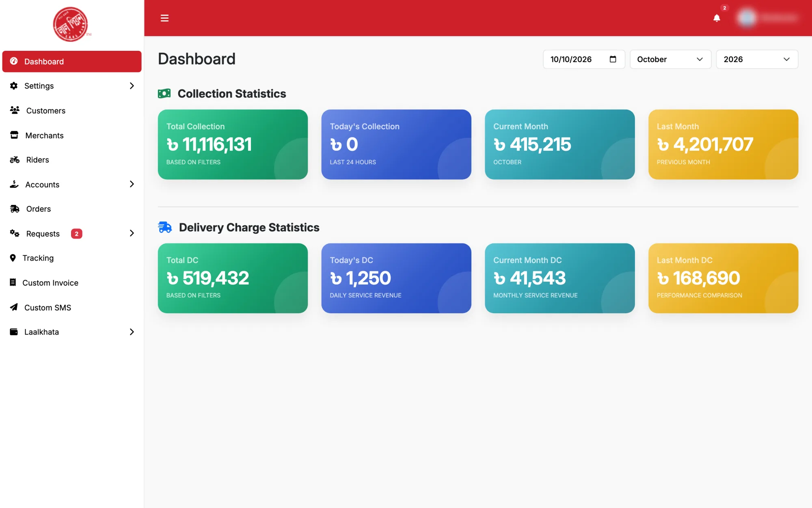Open the Riders link
This screenshot has width=812, height=508.
pyautogui.click(x=72, y=160)
